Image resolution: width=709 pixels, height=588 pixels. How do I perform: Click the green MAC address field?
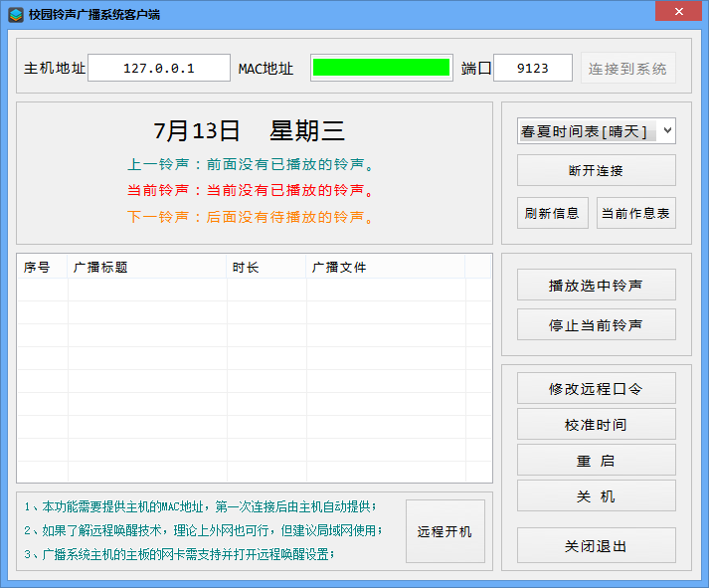coord(381,68)
